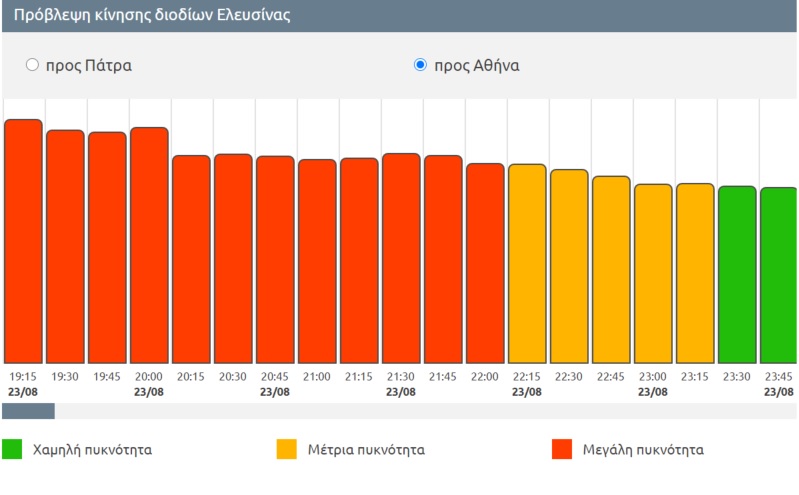
Task: Click the green 'Χαμηλή πυκνότητα' legend swatch
Action: [x=12, y=449]
